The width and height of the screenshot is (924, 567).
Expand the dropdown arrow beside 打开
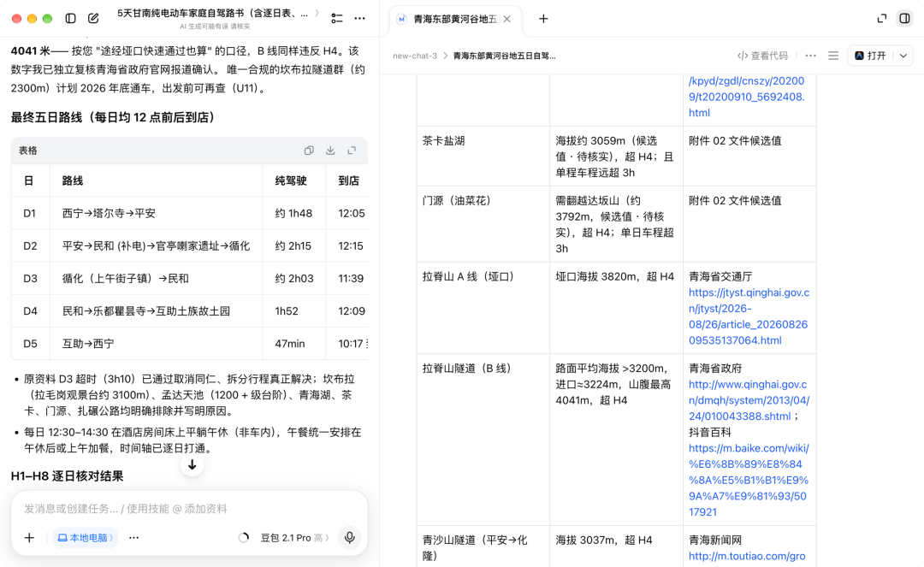[903, 56]
